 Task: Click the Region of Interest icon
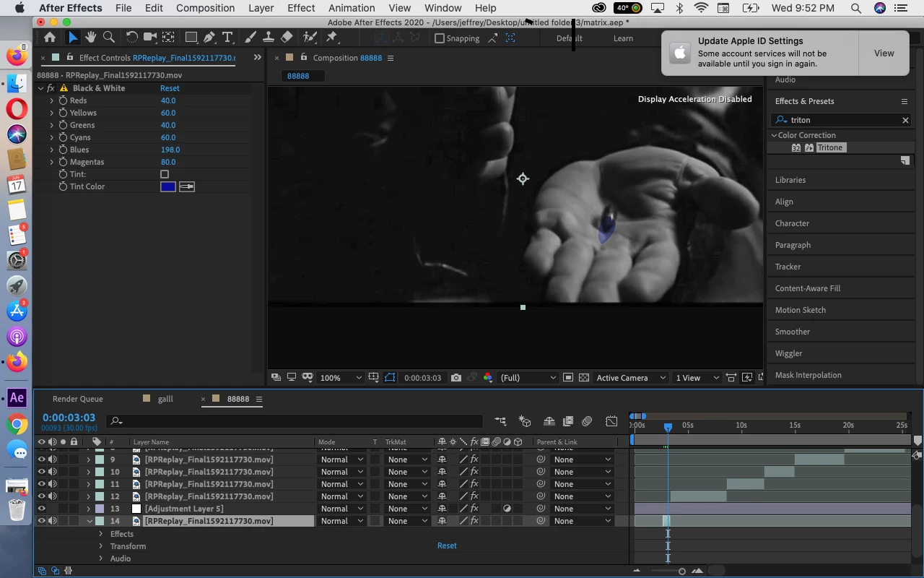(x=568, y=378)
